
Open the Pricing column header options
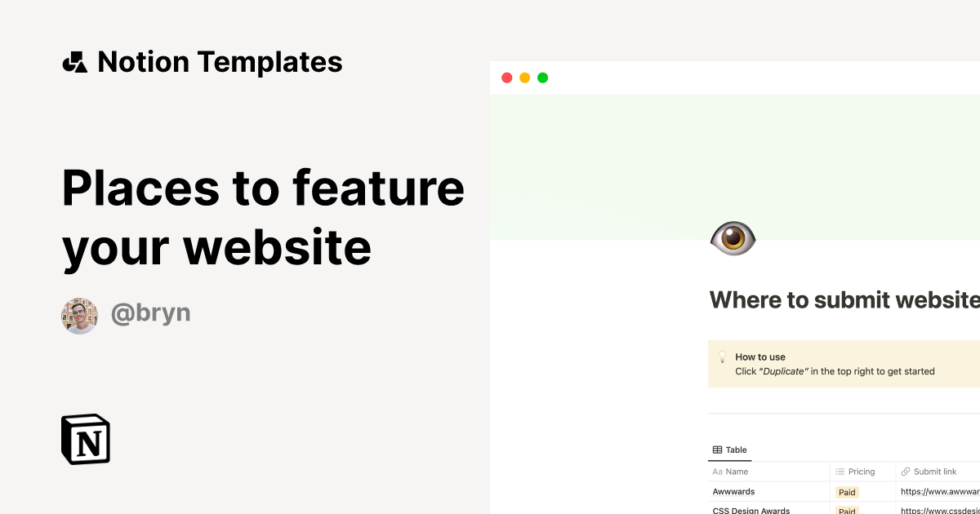862,472
